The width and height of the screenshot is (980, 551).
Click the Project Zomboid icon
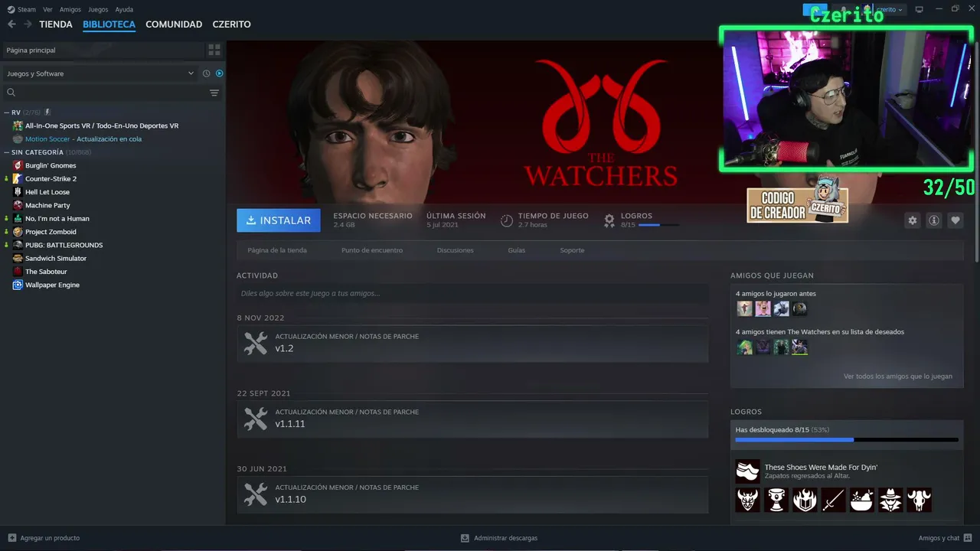(x=18, y=232)
